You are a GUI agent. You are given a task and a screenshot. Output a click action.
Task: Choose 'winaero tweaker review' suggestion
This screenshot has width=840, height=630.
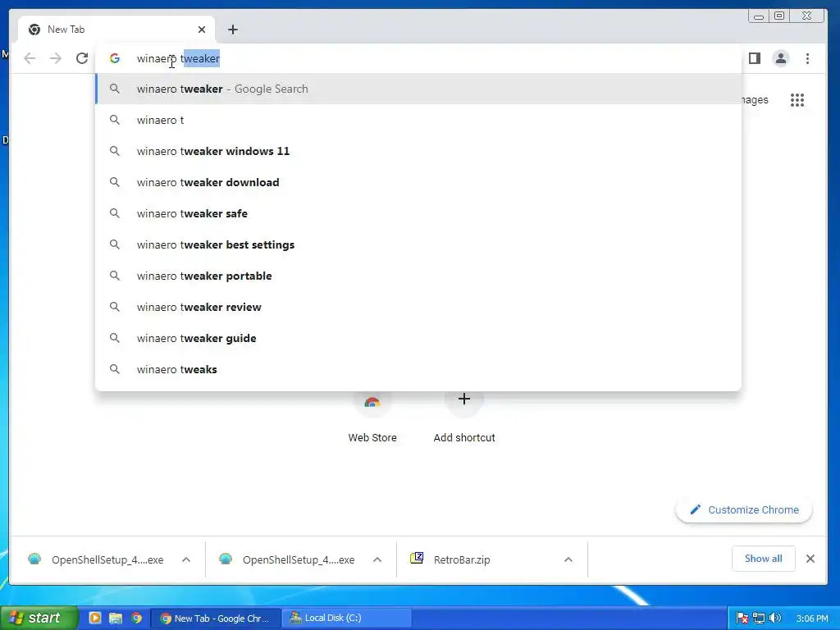pyautogui.click(x=418, y=307)
